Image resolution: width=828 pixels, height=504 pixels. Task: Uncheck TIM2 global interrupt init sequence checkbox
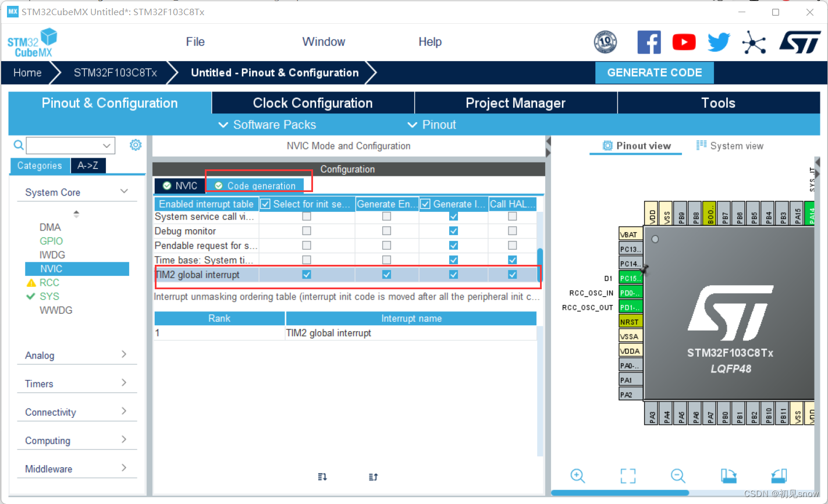click(x=307, y=274)
